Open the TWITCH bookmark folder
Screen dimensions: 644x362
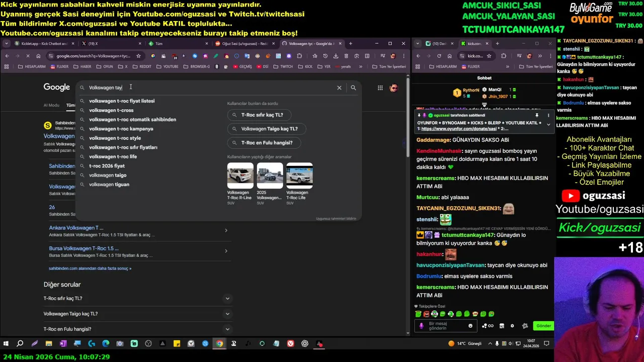tap(283, 66)
